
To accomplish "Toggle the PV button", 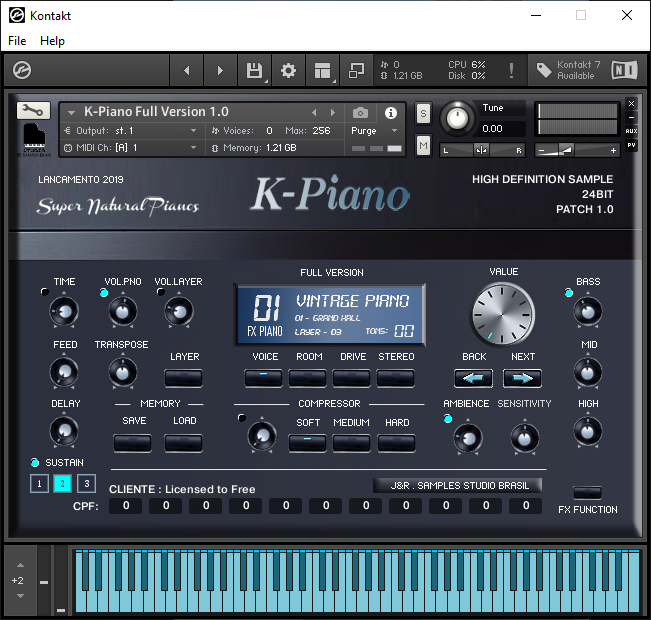I will coord(631,145).
